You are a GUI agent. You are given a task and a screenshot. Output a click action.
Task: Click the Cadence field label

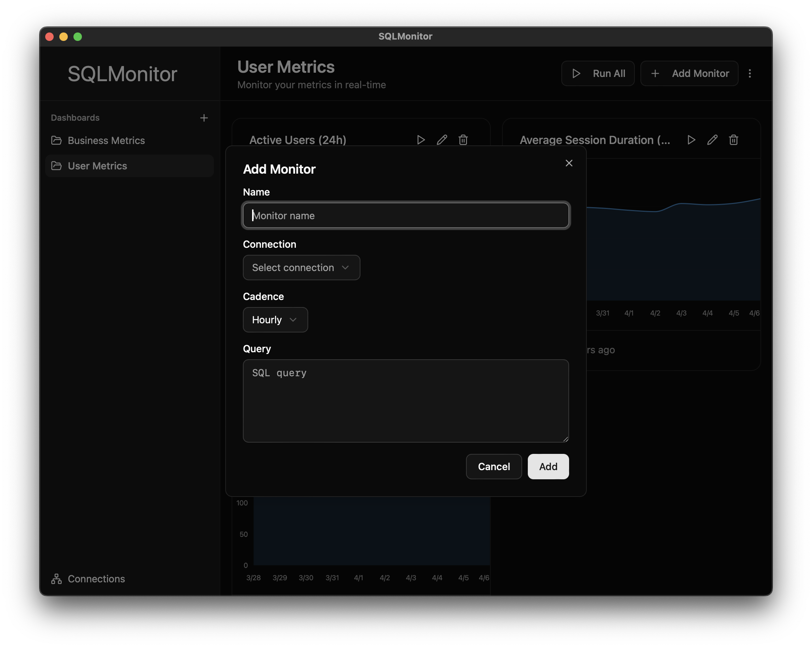pyautogui.click(x=263, y=296)
